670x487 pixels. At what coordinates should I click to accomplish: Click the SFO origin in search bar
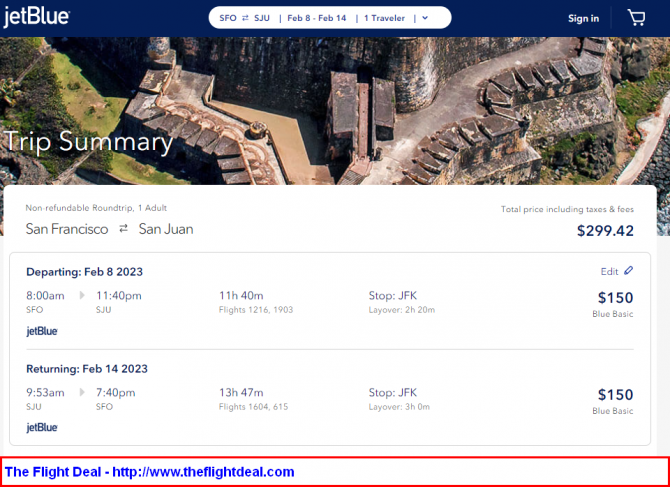click(x=228, y=18)
